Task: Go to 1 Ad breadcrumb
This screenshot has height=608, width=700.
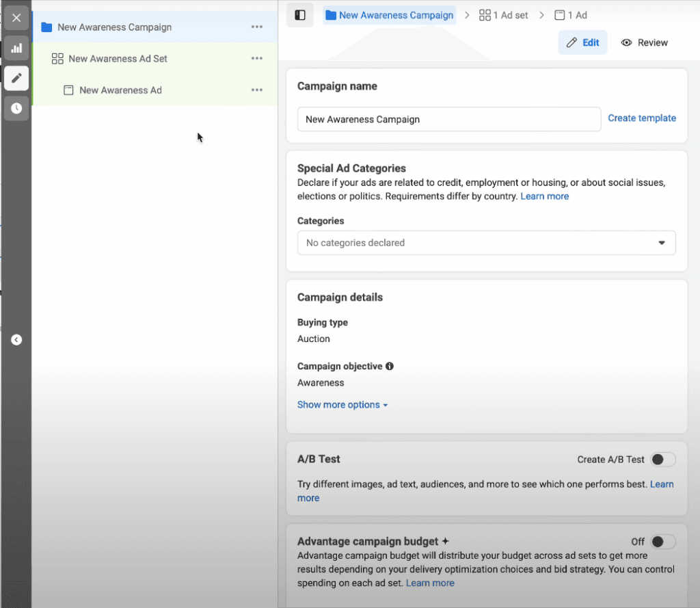Action: tap(571, 15)
